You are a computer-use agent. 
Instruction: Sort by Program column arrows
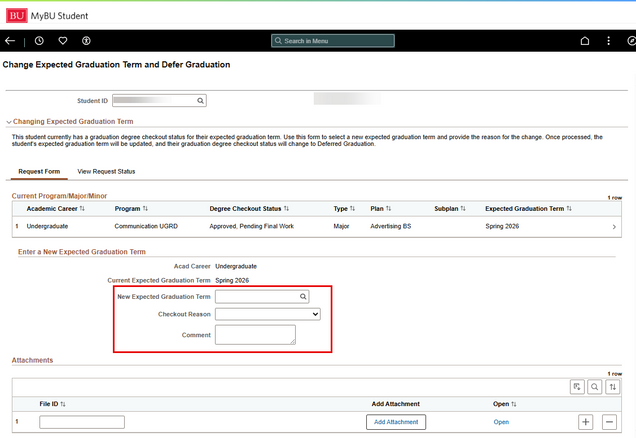coord(145,208)
